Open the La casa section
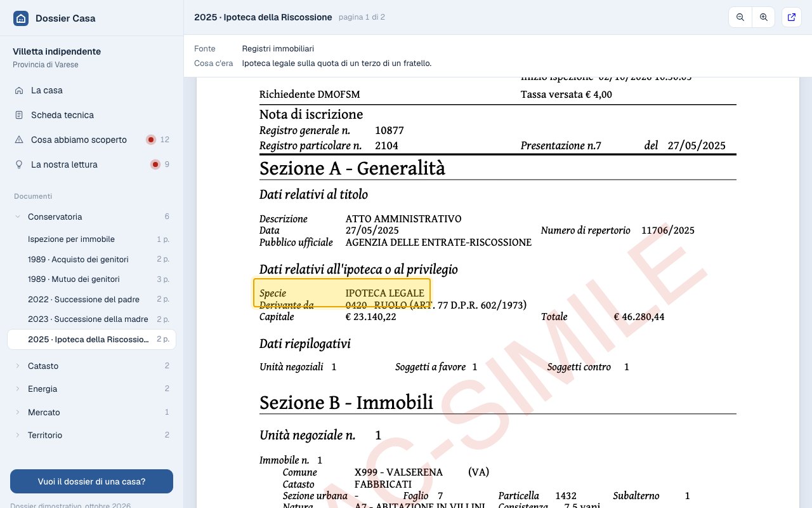The height and width of the screenshot is (508, 812). [x=91, y=90]
